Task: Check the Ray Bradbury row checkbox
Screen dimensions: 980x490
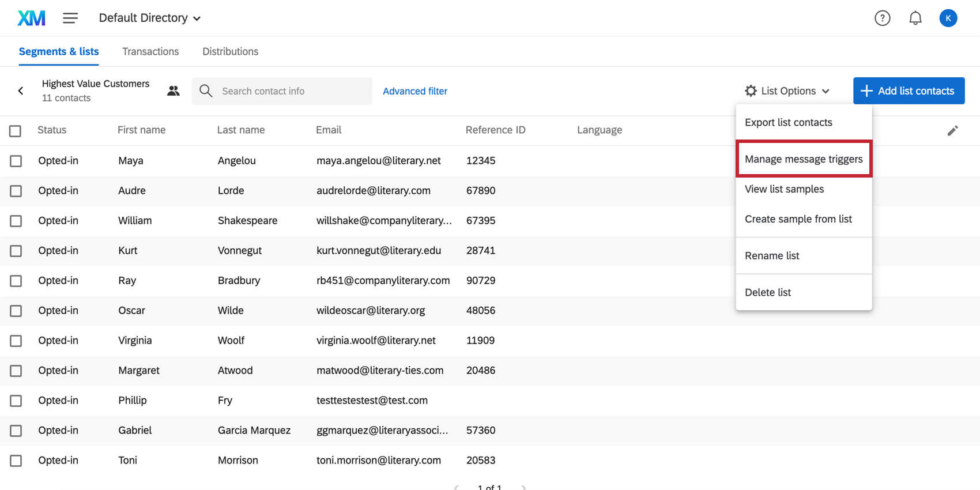Action: click(x=16, y=281)
